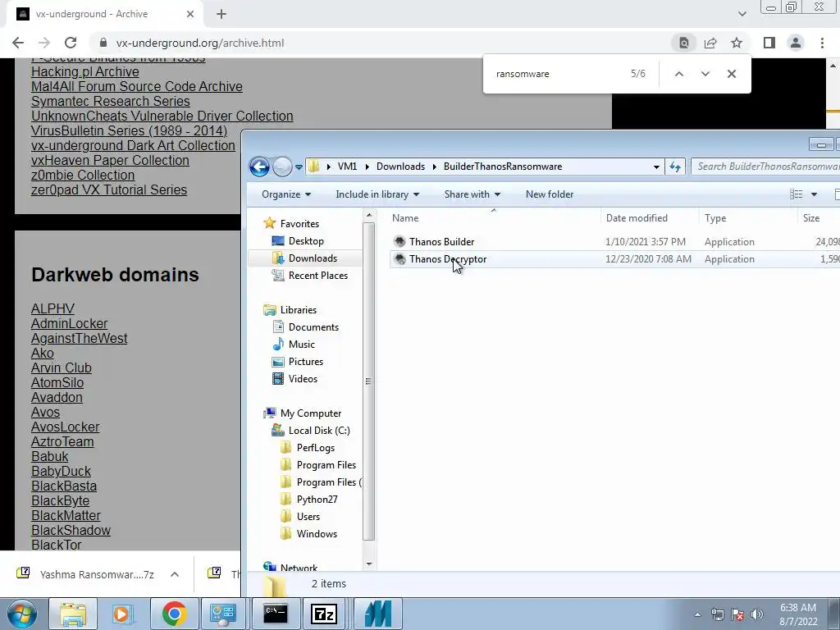This screenshot has width=840, height=630.
Task: Open Chrome's tab search chevron
Action: 742,14
